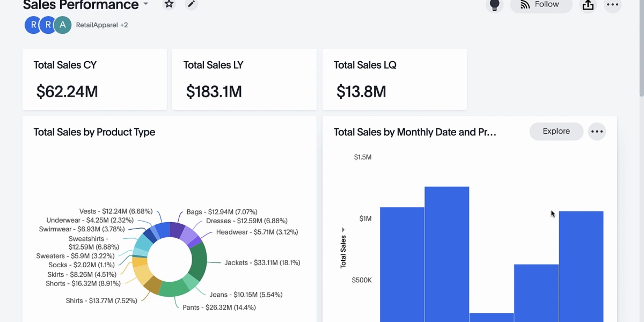Click the shortest blue bar in the chart

pos(492,318)
